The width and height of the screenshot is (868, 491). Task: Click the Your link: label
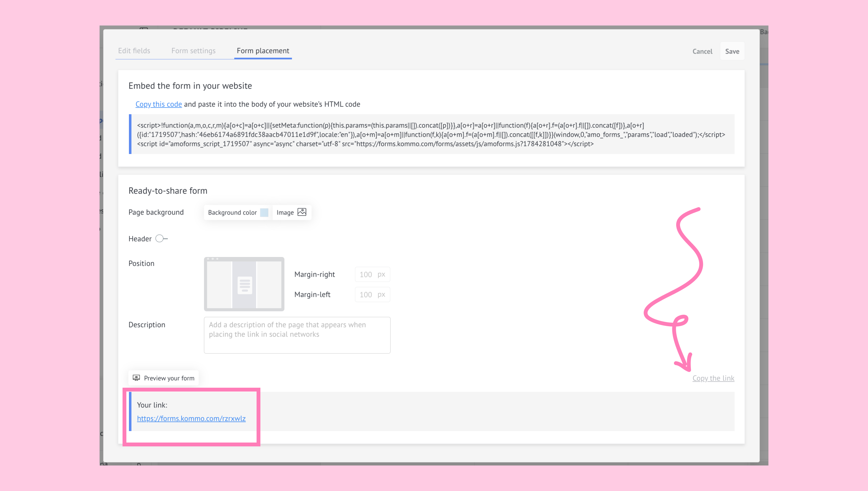(152, 405)
